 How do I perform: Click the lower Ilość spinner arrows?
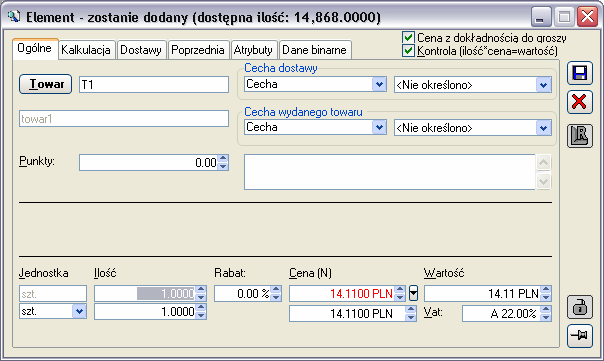coord(201,311)
